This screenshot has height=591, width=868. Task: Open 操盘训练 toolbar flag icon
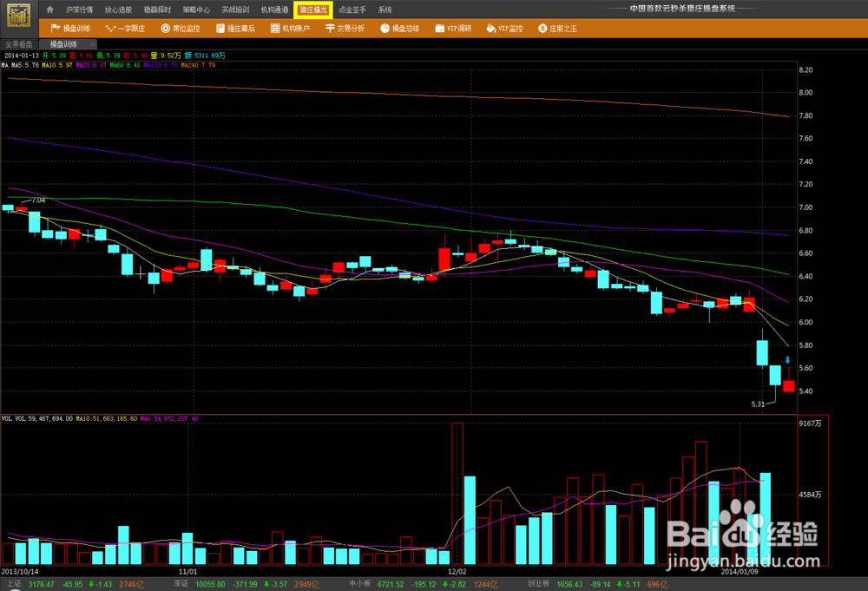point(56,29)
